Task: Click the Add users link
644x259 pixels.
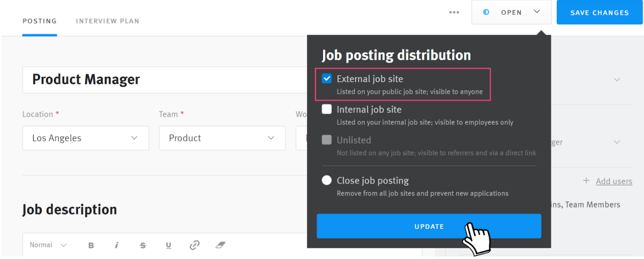Action: click(x=614, y=181)
